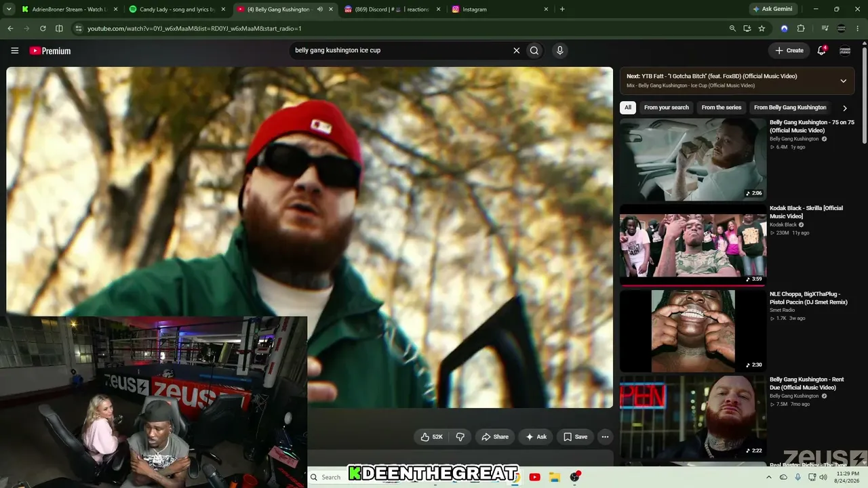
Task: Click the Create button
Action: [789, 50]
